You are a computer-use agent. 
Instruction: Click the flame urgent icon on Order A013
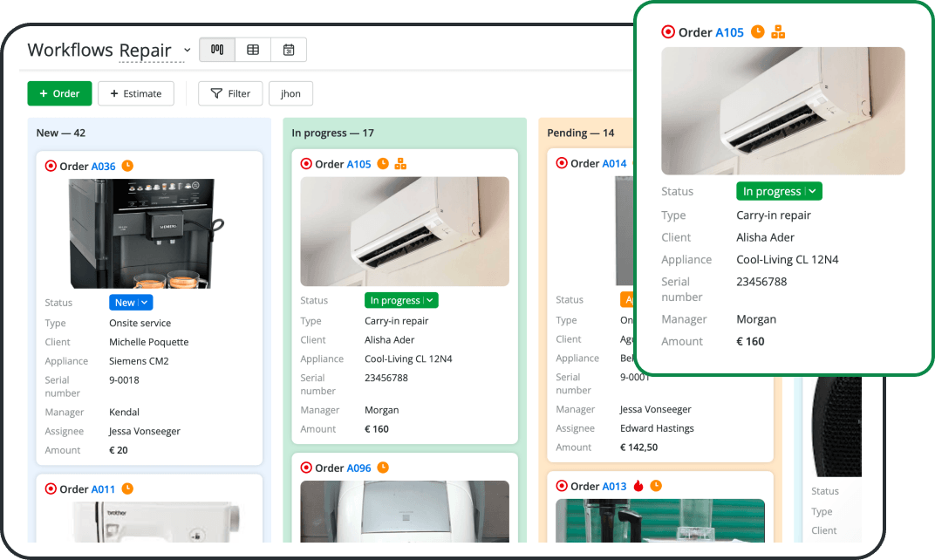638,486
